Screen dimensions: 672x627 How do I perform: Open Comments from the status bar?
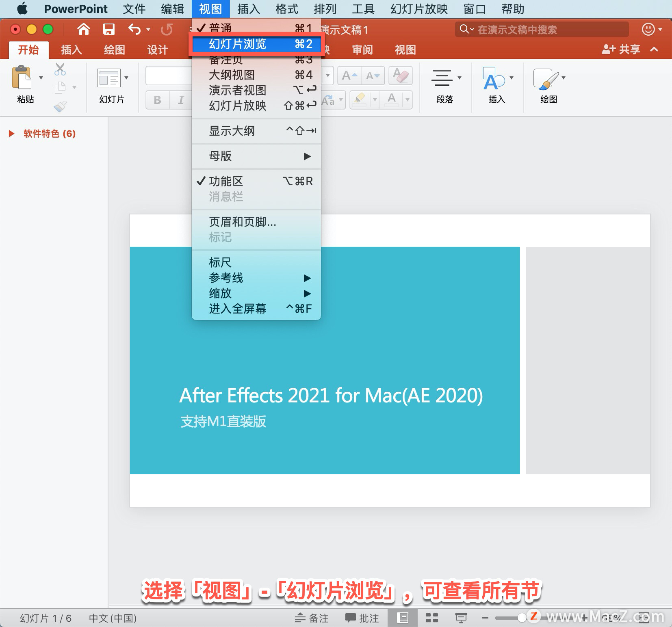(362, 618)
